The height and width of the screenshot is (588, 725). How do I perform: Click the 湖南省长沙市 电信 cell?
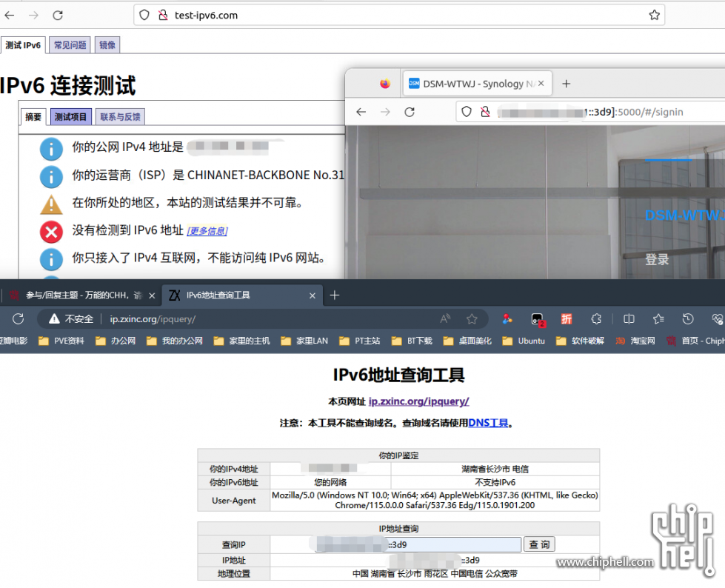click(495, 470)
